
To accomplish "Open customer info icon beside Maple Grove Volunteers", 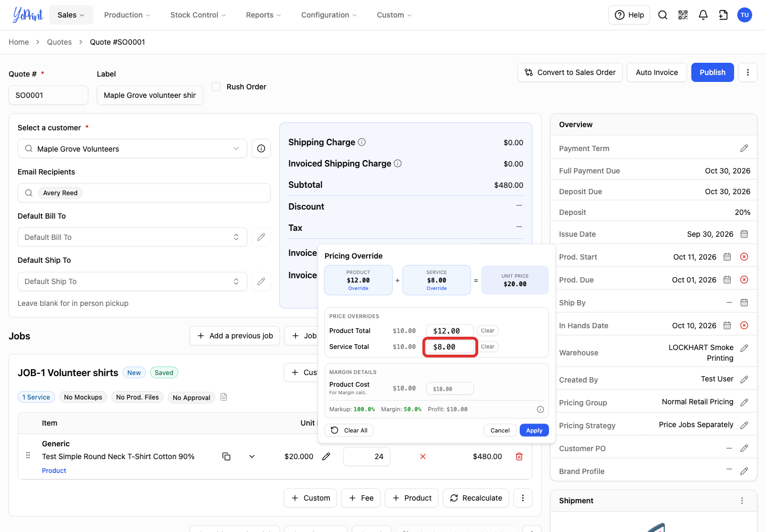I will point(261,148).
